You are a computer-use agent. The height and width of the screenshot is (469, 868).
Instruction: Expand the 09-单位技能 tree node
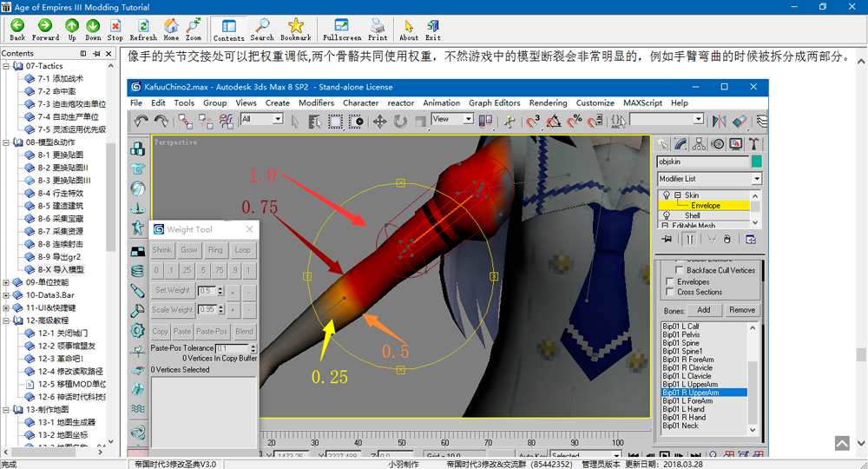7,282
